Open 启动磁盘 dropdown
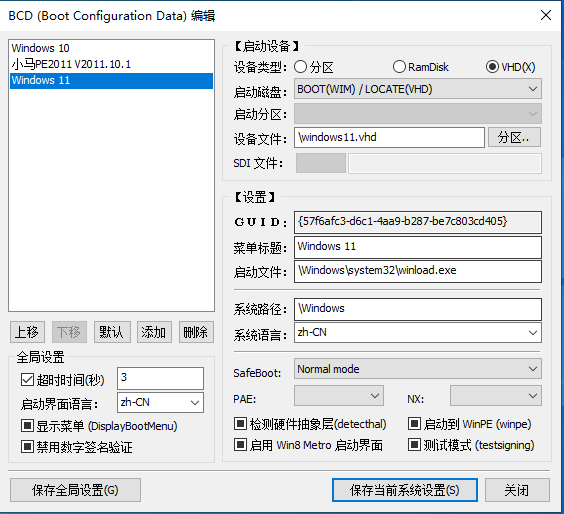Viewport: 564px width, 514px height. [x=418, y=89]
